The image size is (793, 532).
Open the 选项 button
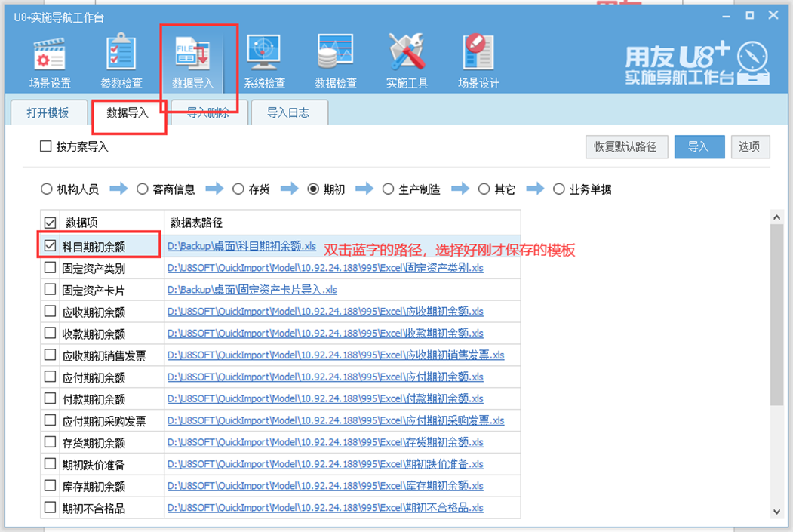(750, 146)
